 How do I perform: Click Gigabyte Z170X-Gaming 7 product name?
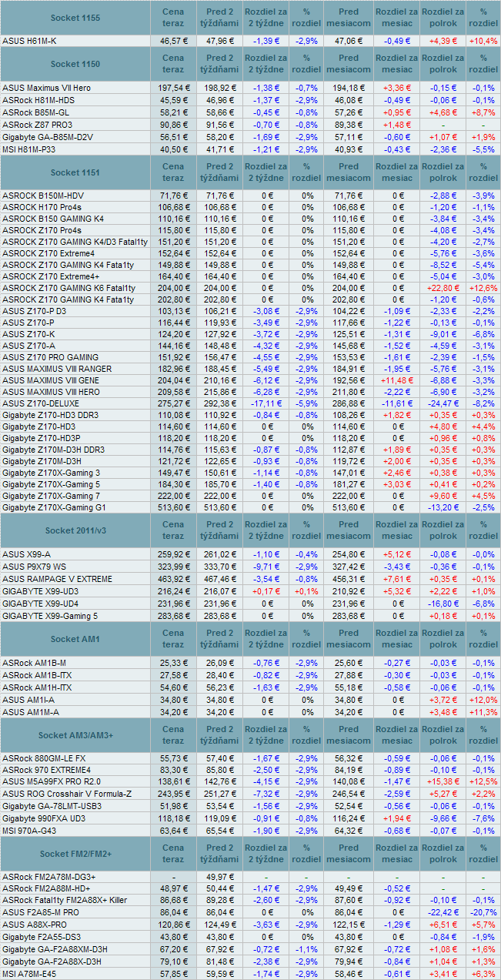(x=51, y=496)
